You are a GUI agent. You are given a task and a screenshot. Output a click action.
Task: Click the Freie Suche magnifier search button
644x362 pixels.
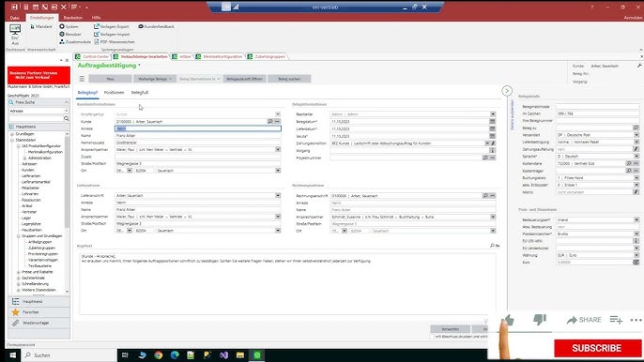pos(66,118)
